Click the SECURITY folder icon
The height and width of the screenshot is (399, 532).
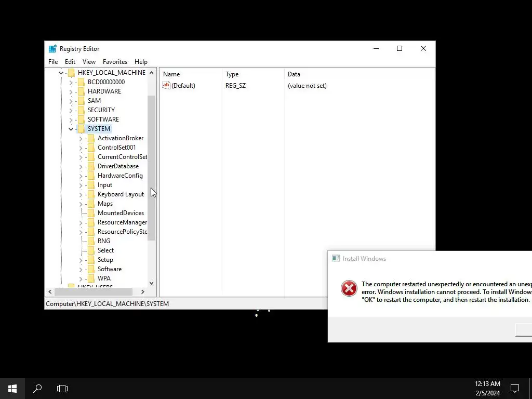[x=81, y=110]
